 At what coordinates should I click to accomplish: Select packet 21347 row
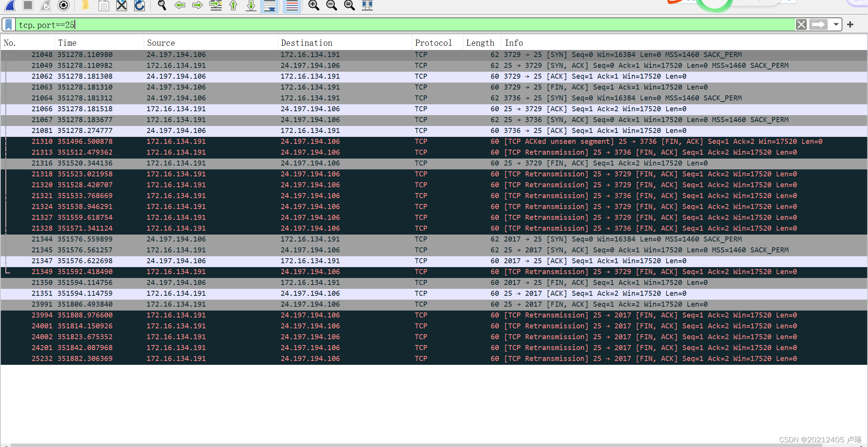[x=434, y=261]
